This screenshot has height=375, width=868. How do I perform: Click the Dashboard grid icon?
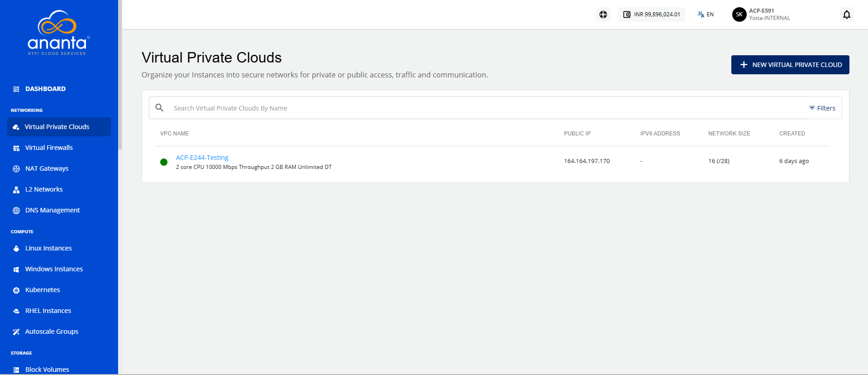(x=16, y=89)
